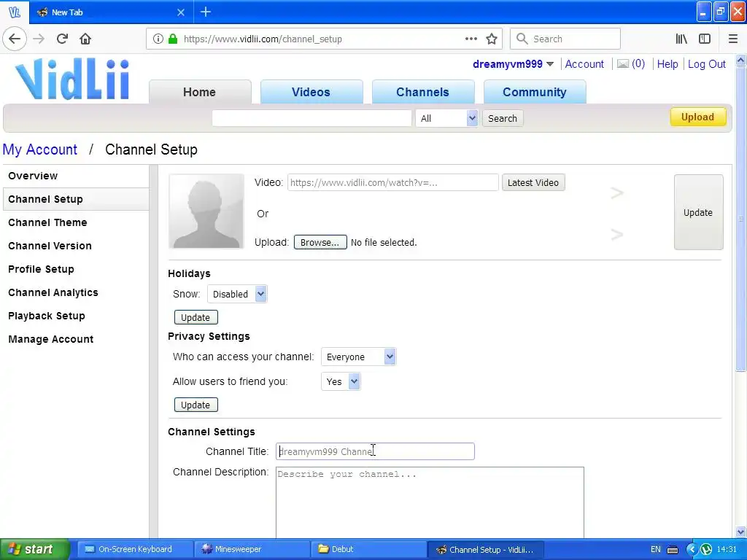The image size is (747, 560).
Task: Click the inbox message count (0)
Action: click(x=638, y=64)
